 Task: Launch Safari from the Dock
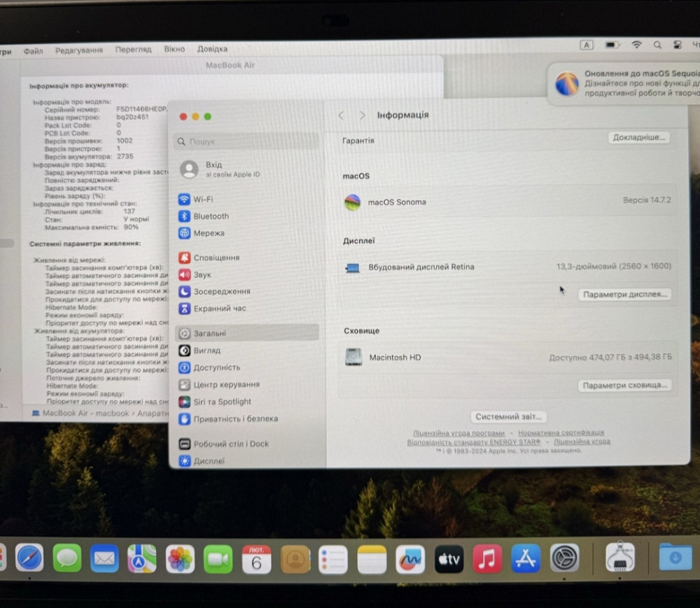click(29, 558)
